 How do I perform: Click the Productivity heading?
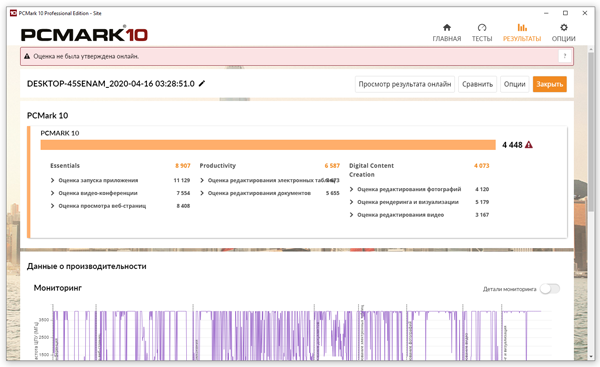218,166
